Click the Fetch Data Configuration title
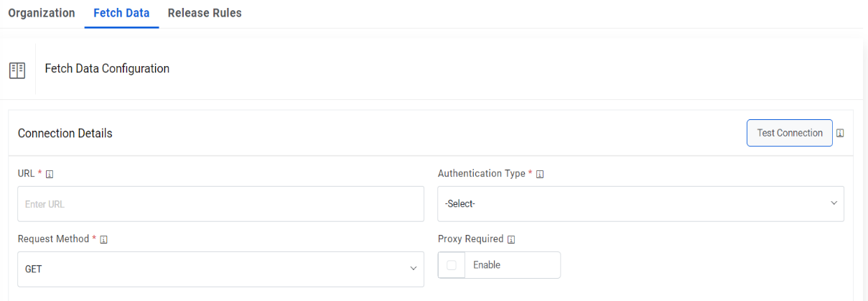The image size is (868, 301). click(107, 69)
